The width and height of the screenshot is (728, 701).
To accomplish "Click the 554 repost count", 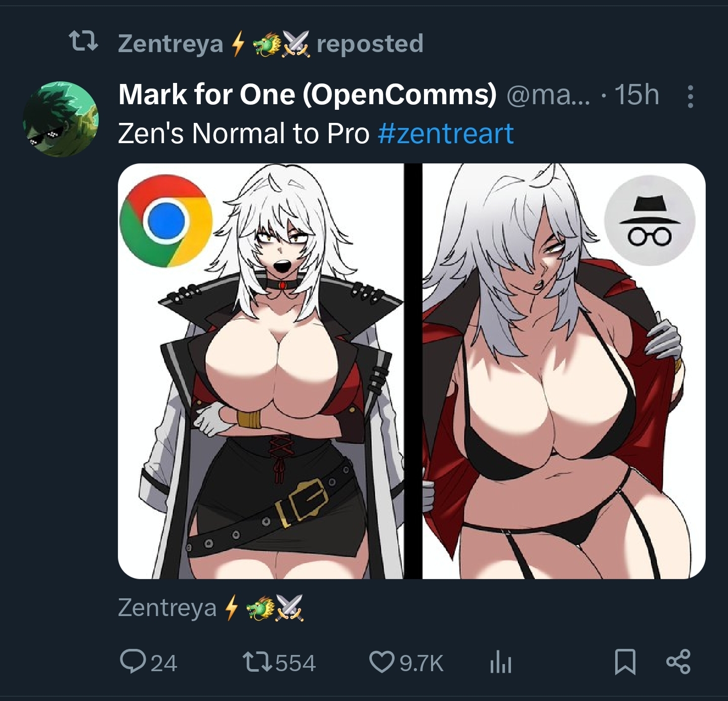I will (295, 663).
